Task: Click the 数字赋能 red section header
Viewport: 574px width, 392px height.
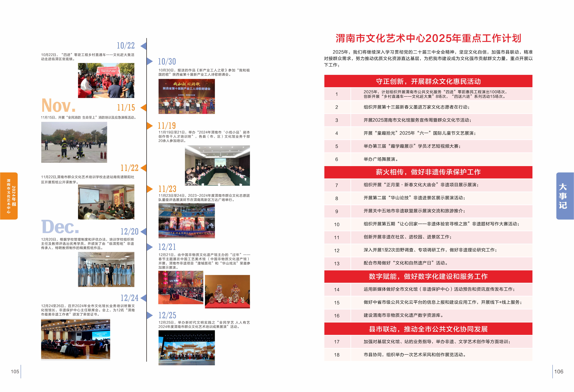Action: coord(428,276)
